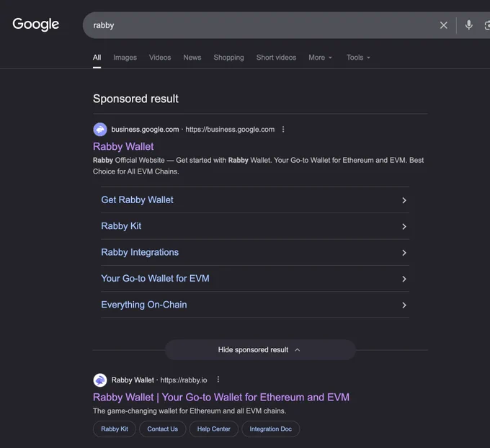Screen dimensions: 490x448
Task: Click the game-changing wallet description text
Action: tap(190, 411)
